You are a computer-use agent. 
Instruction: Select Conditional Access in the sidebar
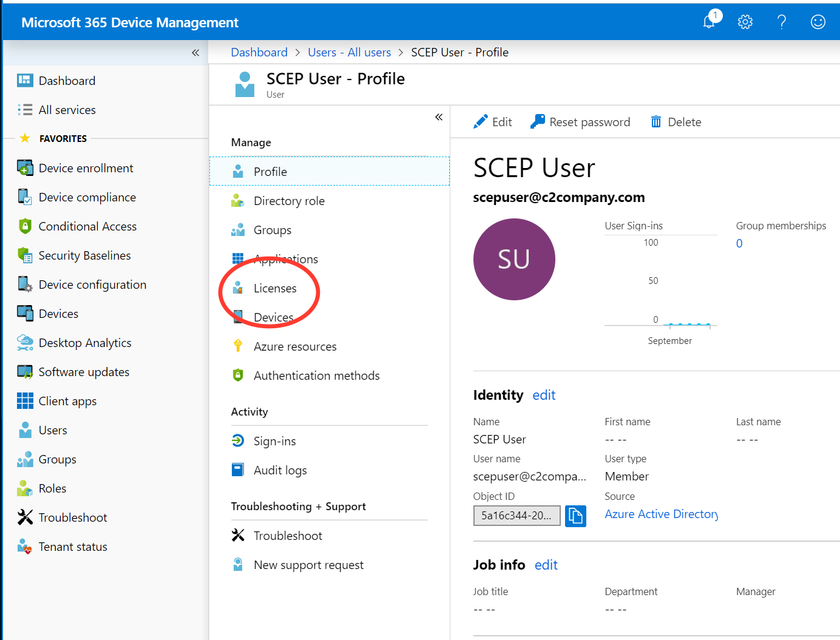(x=87, y=226)
